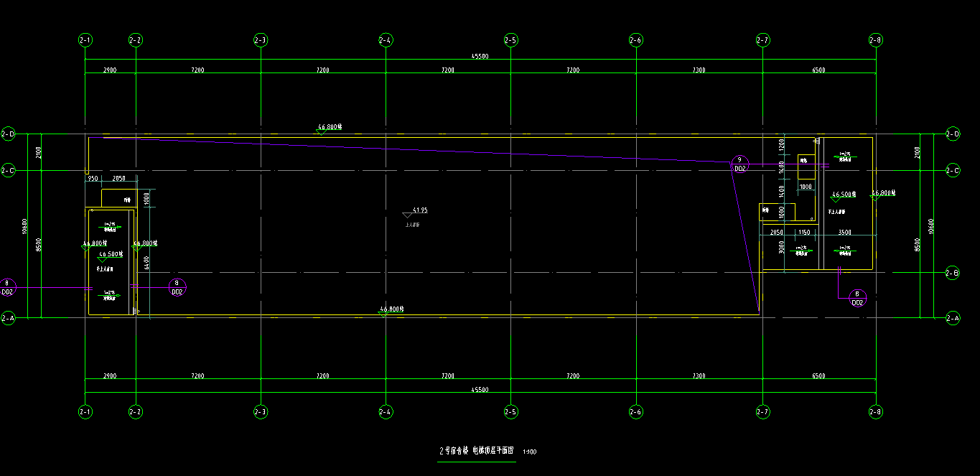Select the top 2-4 grid axis bubble
The height and width of the screenshot is (476, 980).
(386, 40)
